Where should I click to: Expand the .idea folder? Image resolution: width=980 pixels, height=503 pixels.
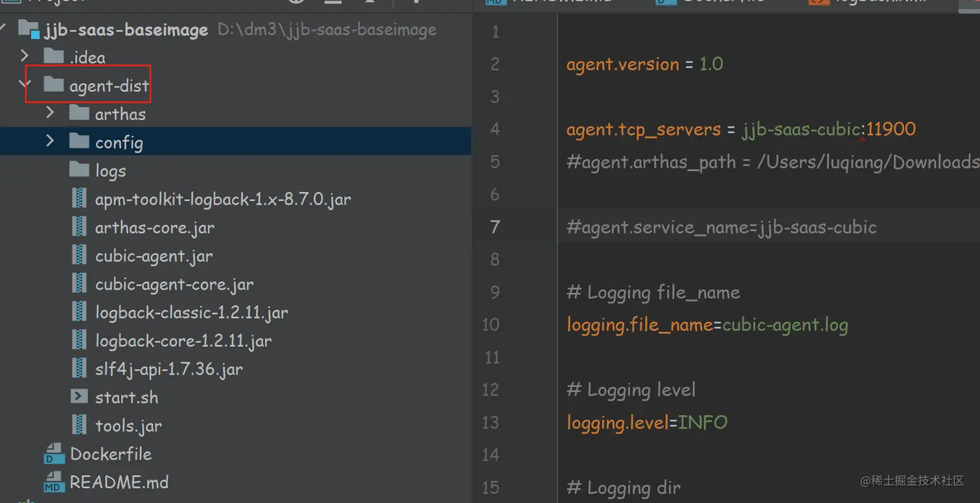25,57
